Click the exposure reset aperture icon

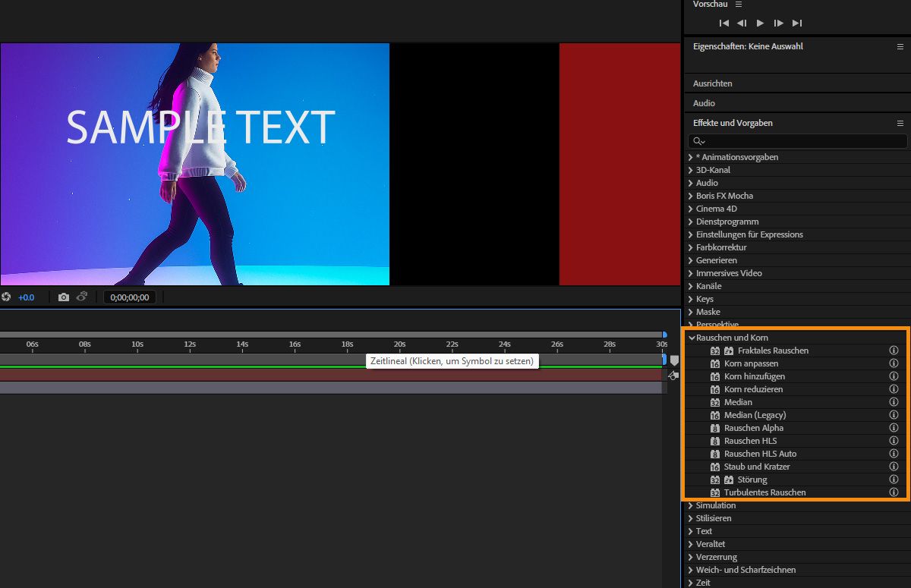click(6, 297)
